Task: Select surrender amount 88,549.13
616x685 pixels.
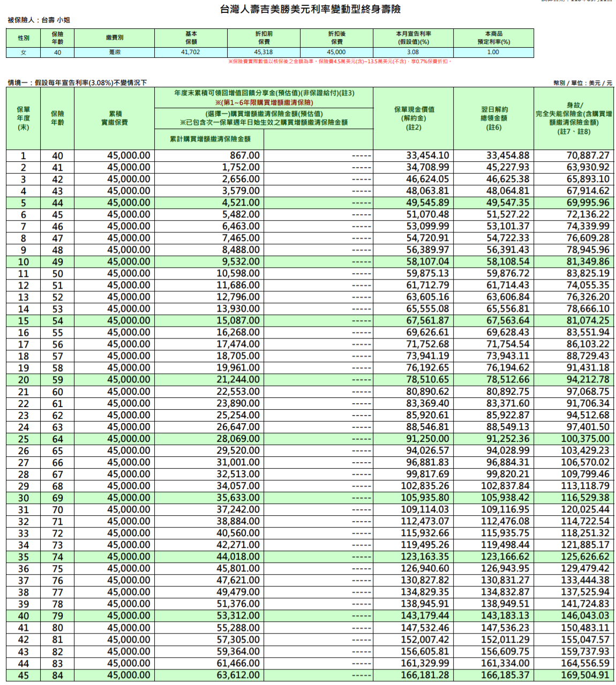Action: click(x=508, y=427)
